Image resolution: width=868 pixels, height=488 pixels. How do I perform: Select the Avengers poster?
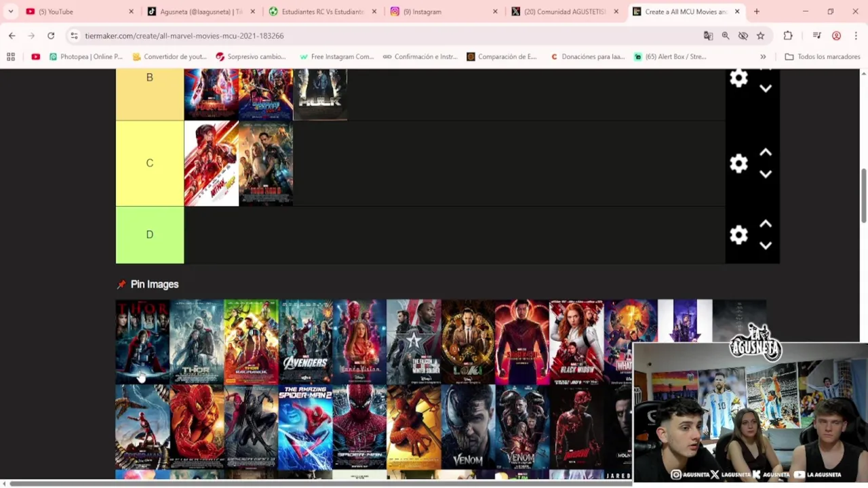click(305, 342)
